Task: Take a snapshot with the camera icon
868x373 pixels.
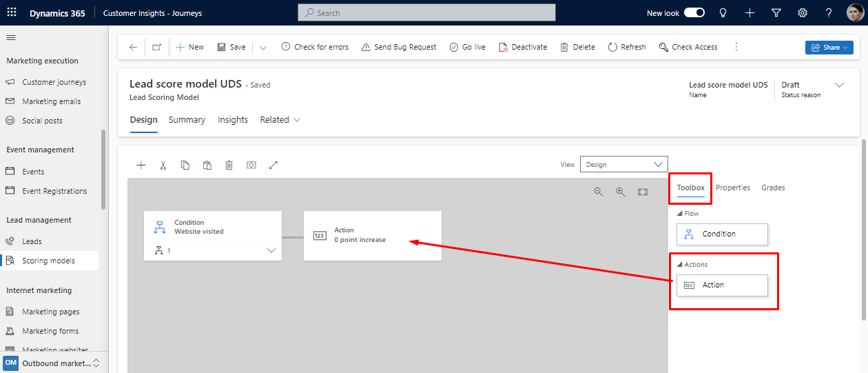Action: click(251, 165)
